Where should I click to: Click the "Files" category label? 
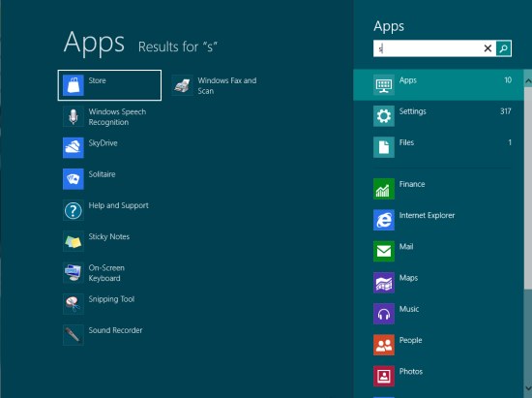click(x=406, y=142)
